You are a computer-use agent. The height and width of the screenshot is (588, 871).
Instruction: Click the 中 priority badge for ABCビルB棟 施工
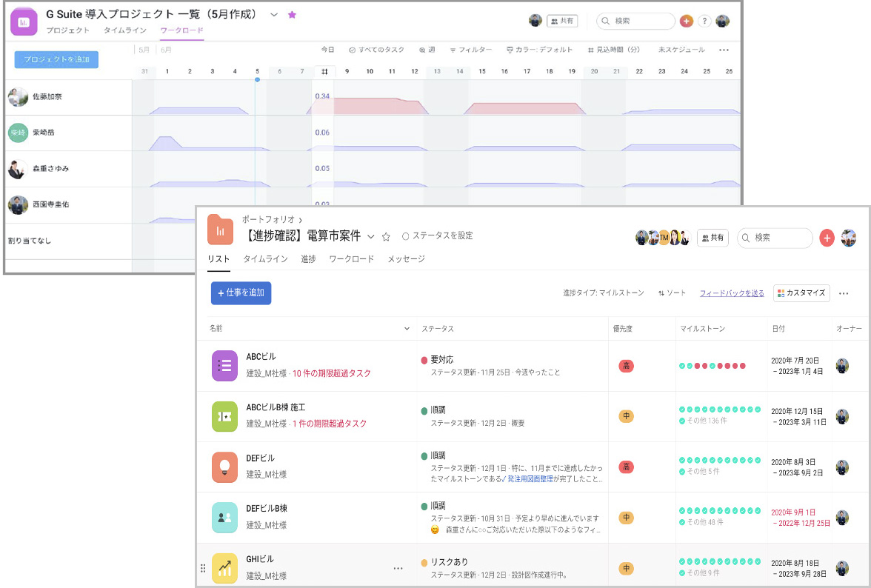click(626, 416)
